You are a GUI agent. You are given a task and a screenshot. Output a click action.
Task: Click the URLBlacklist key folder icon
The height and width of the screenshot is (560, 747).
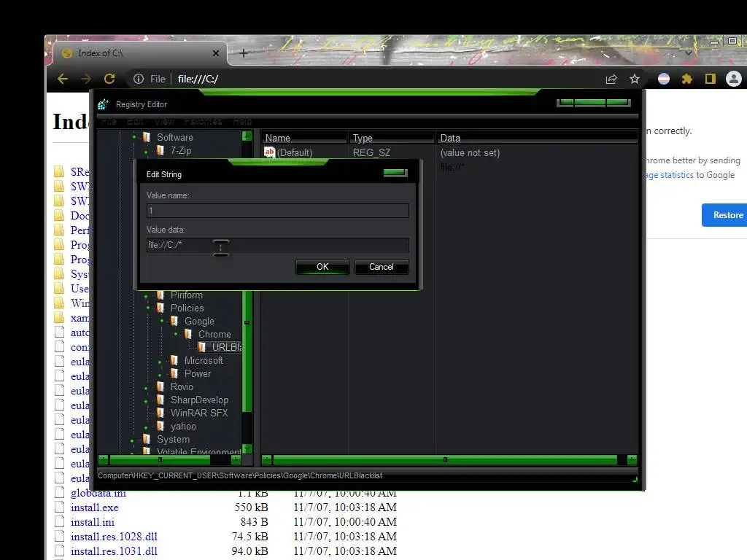(202, 347)
